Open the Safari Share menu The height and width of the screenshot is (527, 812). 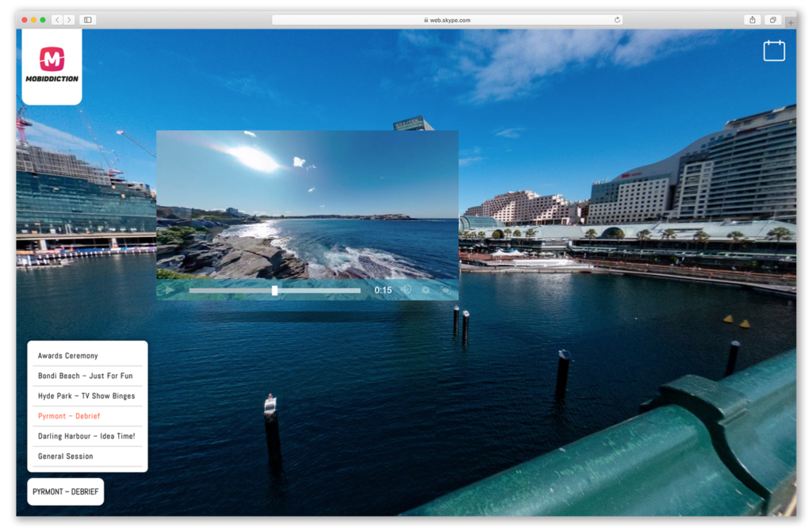(752, 20)
